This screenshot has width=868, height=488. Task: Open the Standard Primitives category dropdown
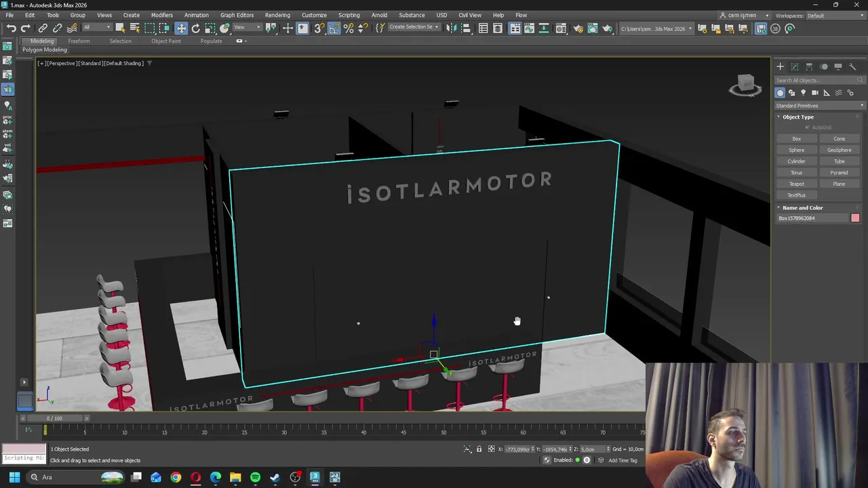[820, 106]
